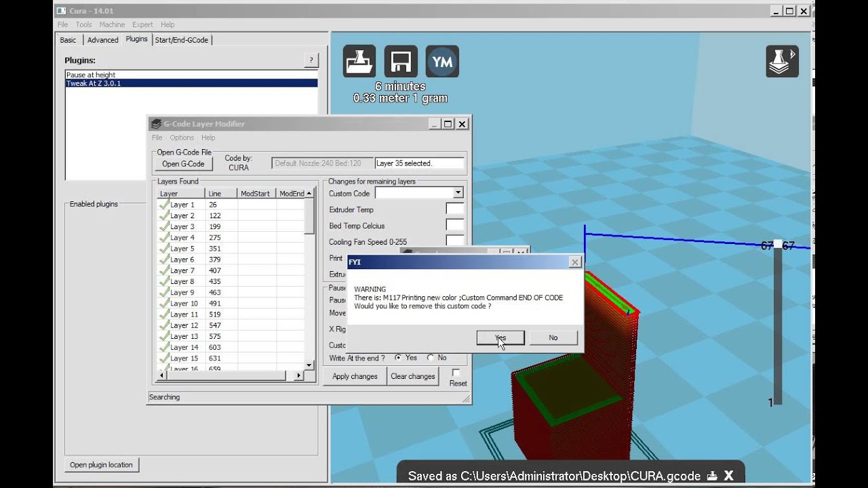Image resolution: width=868 pixels, height=488 pixels.
Task: Click the Load model icon in 3D view
Action: click(359, 62)
